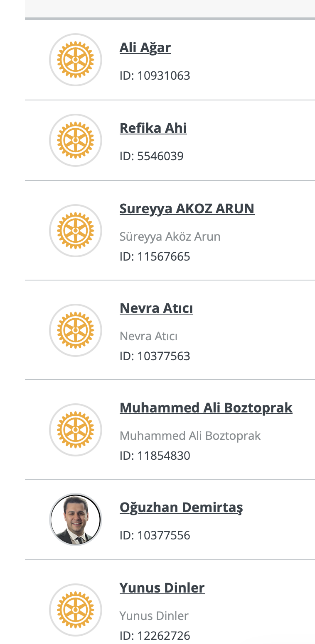Go to Oğuzhan Demirtaş's profile link
315x644 pixels.
pos(181,507)
